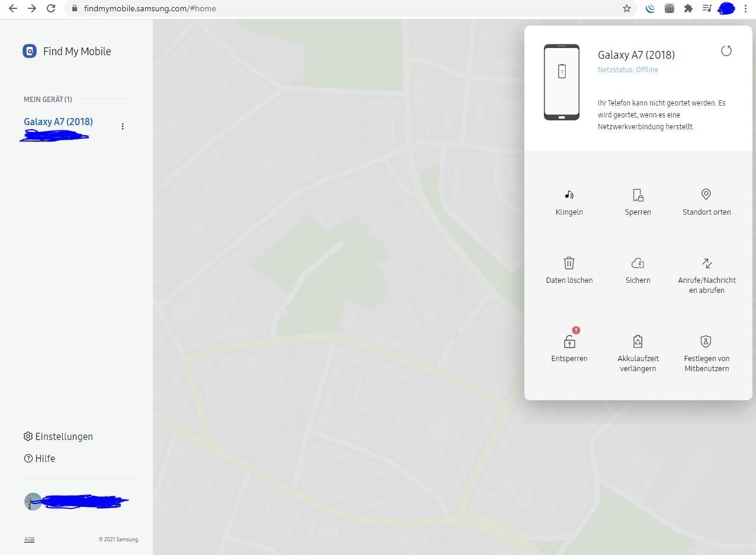
Task: Click the Chrome profile avatar in the toolbar
Action: click(x=726, y=8)
